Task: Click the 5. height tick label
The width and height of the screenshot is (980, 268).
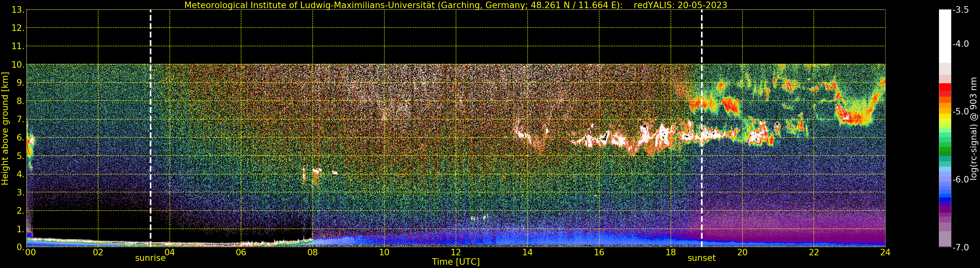Action: pyautogui.click(x=21, y=156)
